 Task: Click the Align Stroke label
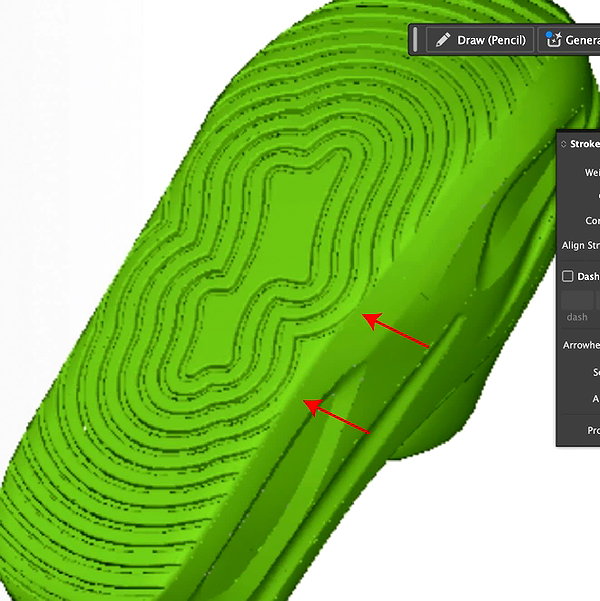pyautogui.click(x=581, y=245)
